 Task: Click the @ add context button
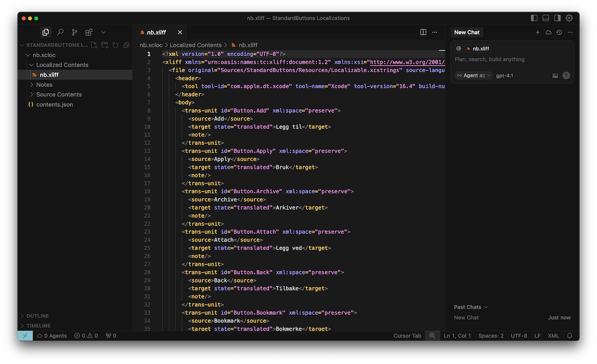tap(458, 48)
